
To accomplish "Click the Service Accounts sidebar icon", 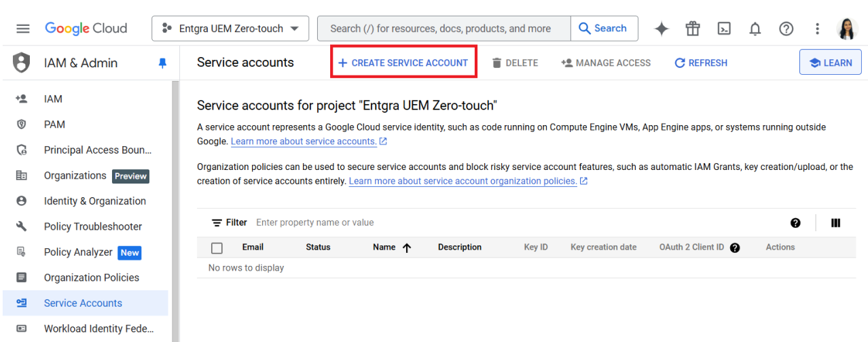I will (21, 303).
